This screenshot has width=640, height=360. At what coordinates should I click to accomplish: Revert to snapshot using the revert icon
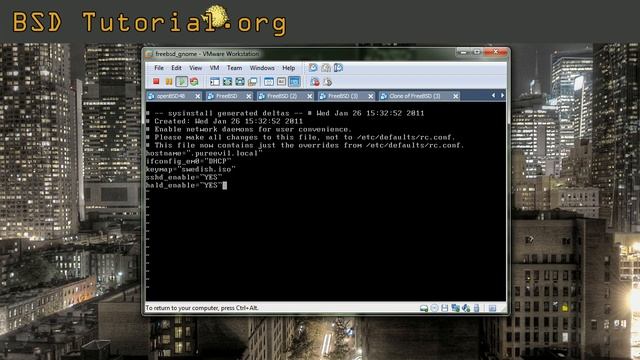click(326, 68)
